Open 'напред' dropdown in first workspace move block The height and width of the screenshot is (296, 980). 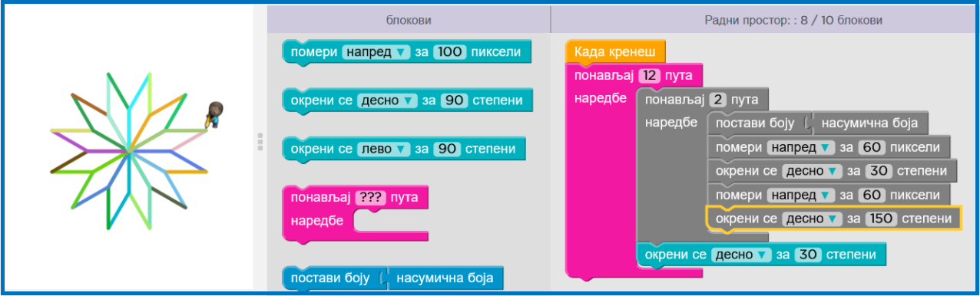pyautogui.click(x=801, y=147)
